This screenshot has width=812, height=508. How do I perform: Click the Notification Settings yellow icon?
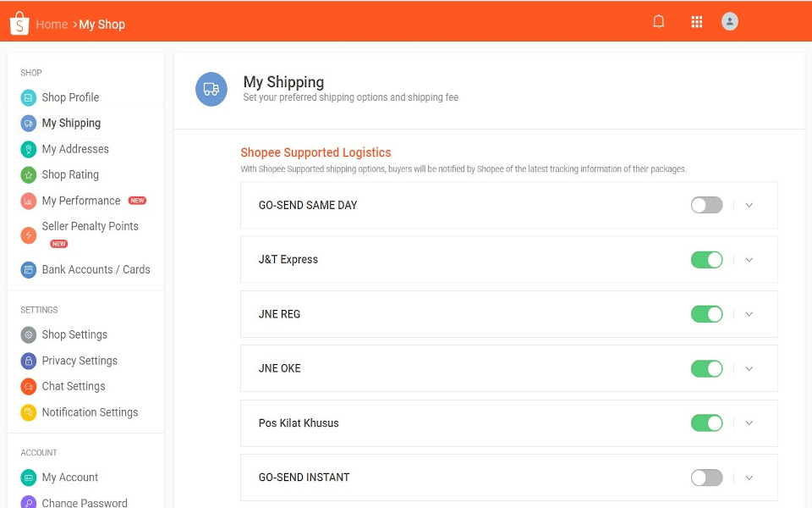(29, 412)
